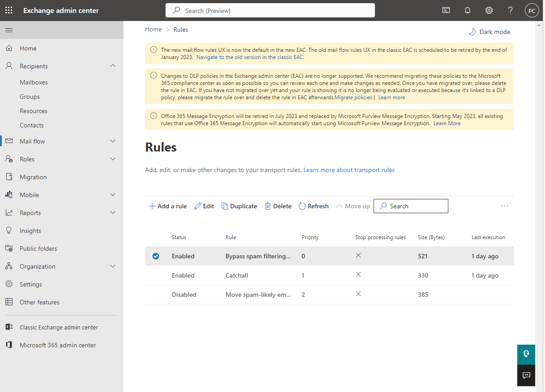Click the Mail flow envelope icon
This screenshot has width=545, height=392.
click(x=9, y=141)
